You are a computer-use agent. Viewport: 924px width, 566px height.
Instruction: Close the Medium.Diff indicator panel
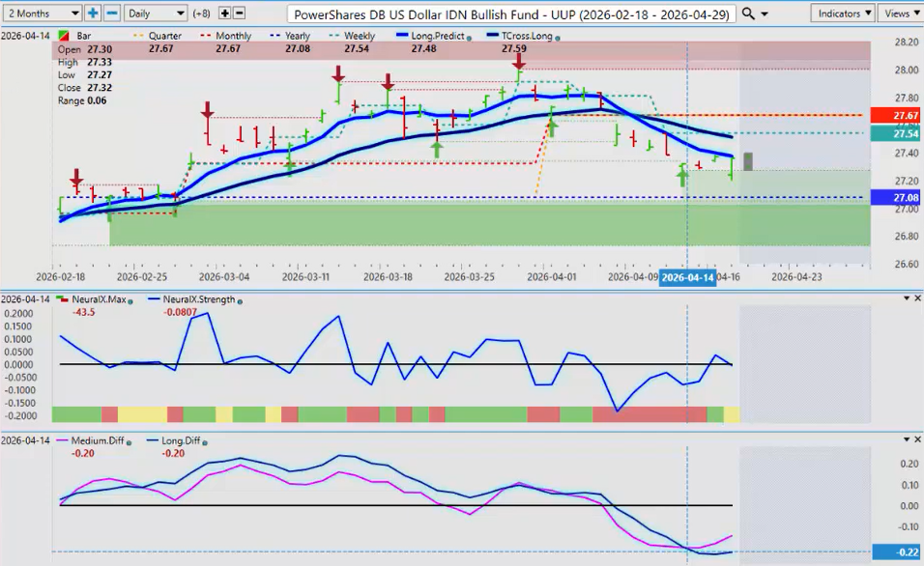(x=916, y=439)
